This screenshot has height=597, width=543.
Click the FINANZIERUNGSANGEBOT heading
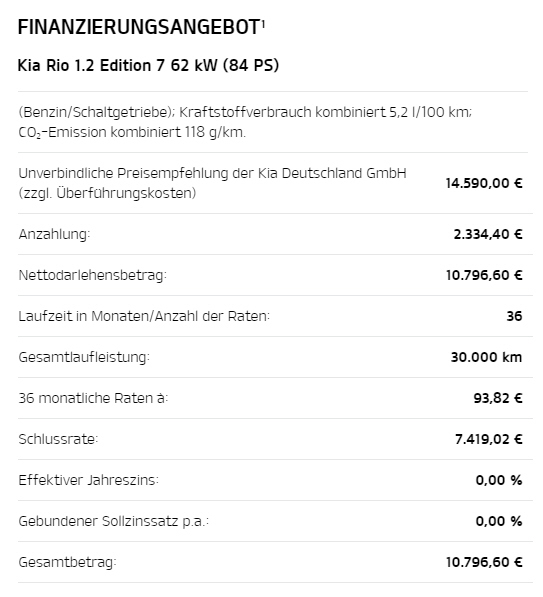click(x=139, y=27)
